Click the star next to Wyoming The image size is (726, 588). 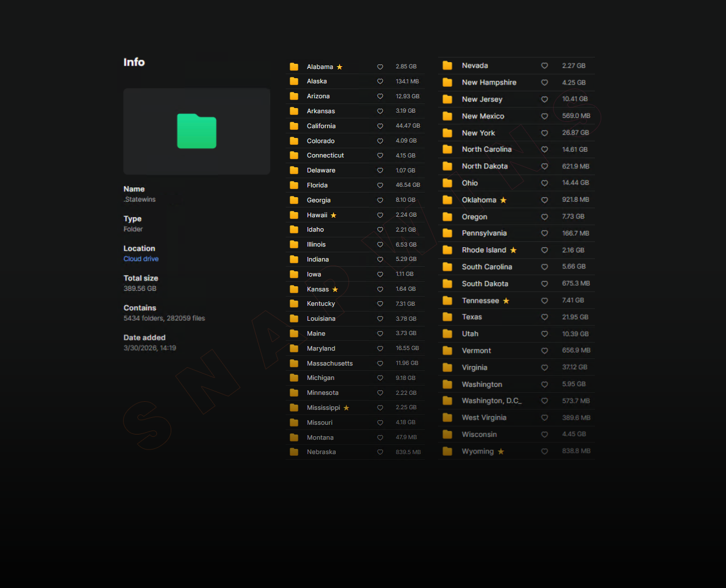(x=501, y=452)
